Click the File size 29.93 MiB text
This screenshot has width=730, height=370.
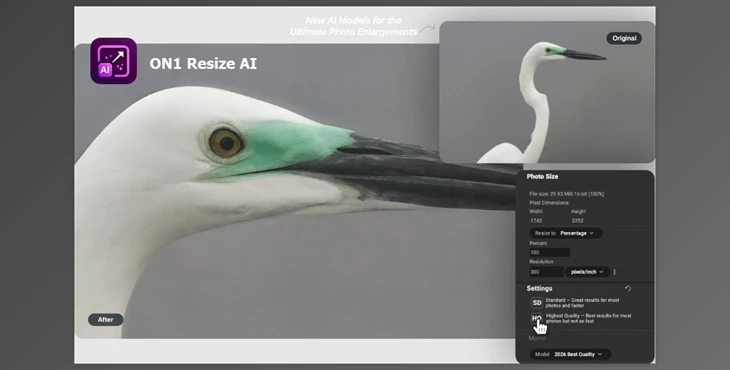point(567,194)
